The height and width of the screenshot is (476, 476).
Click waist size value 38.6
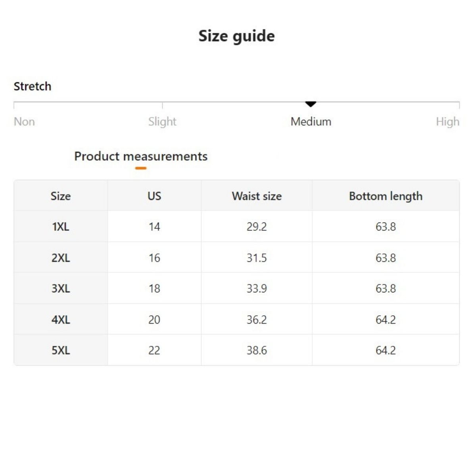tap(257, 350)
